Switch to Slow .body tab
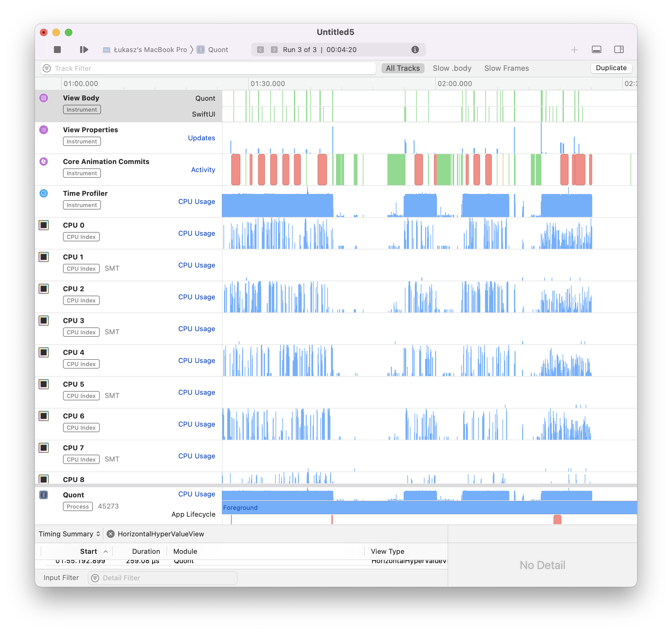 [452, 68]
